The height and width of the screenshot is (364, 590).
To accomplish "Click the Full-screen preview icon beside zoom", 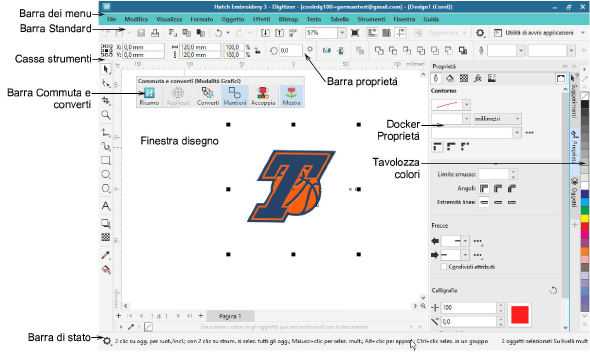I will tap(355, 33).
